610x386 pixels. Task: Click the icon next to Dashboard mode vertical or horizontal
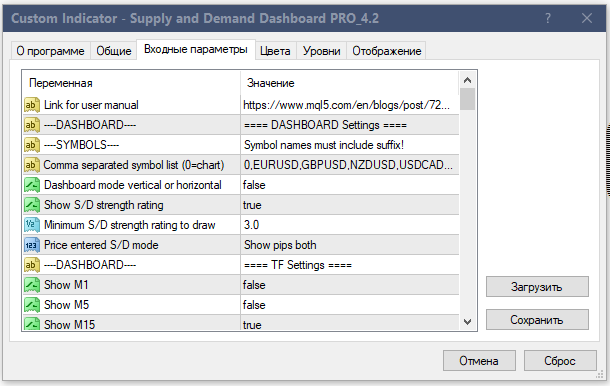click(x=32, y=185)
